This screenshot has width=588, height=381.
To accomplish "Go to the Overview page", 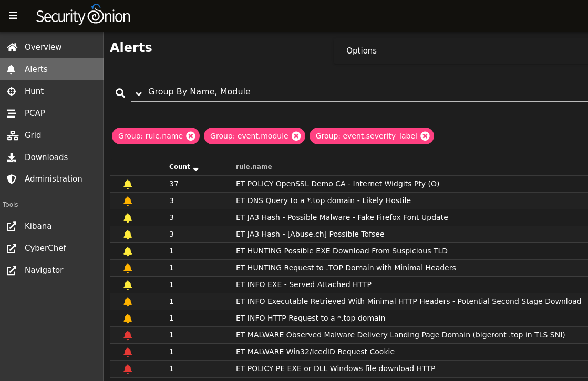I will (x=51, y=47).
